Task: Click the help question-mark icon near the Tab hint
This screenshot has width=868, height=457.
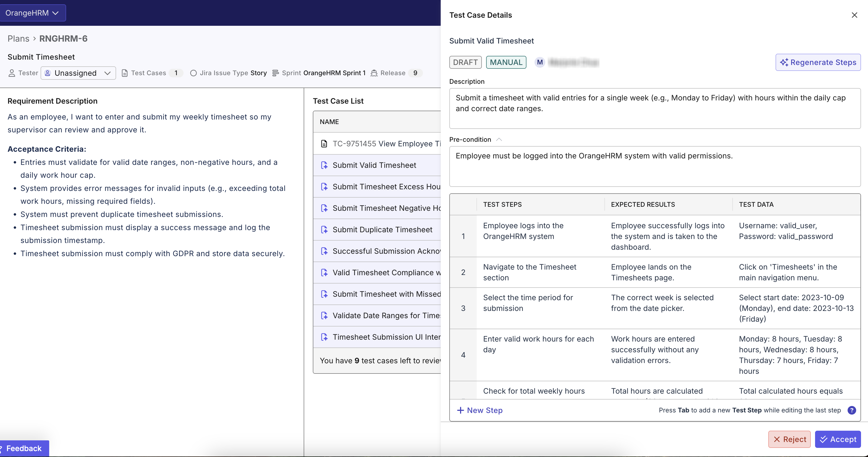Action: (x=852, y=410)
